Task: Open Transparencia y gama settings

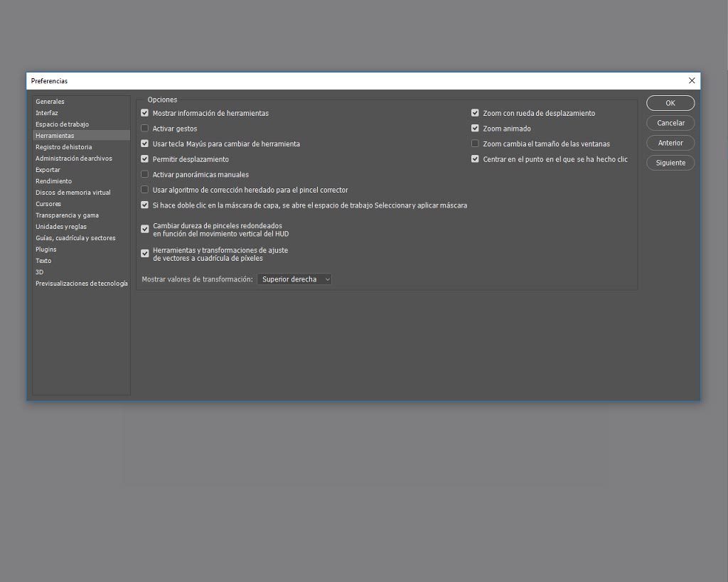Action: pyautogui.click(x=81, y=215)
